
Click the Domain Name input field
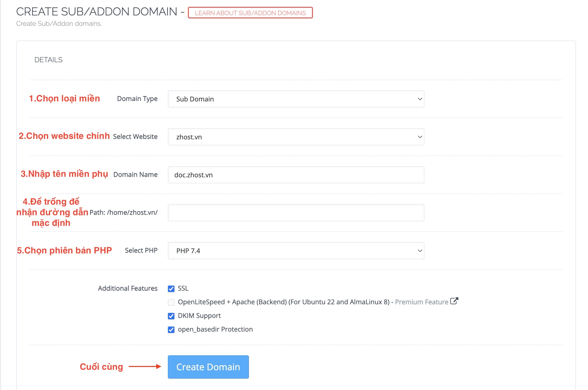coord(296,175)
